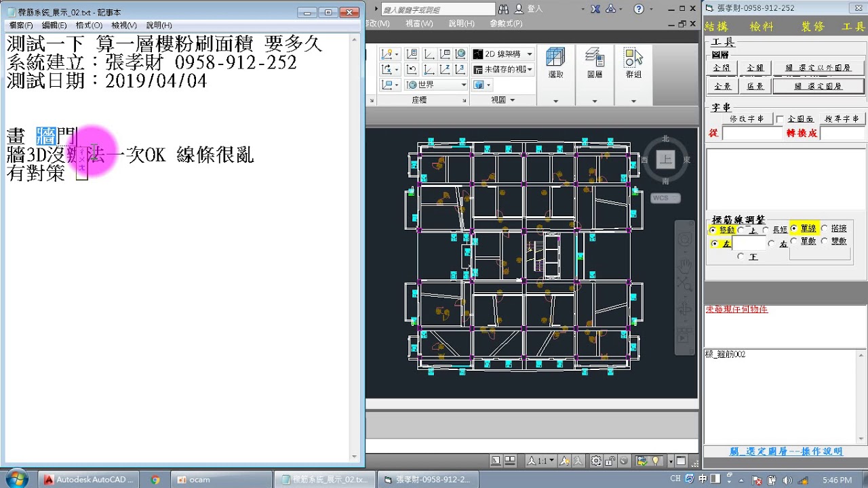Open the 編輯(E) menu in Notepad
Image resolution: width=868 pixels, height=488 pixels.
(x=54, y=25)
